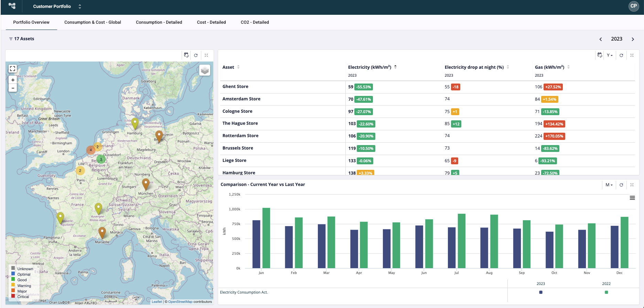Refresh the map widget

pos(196,55)
